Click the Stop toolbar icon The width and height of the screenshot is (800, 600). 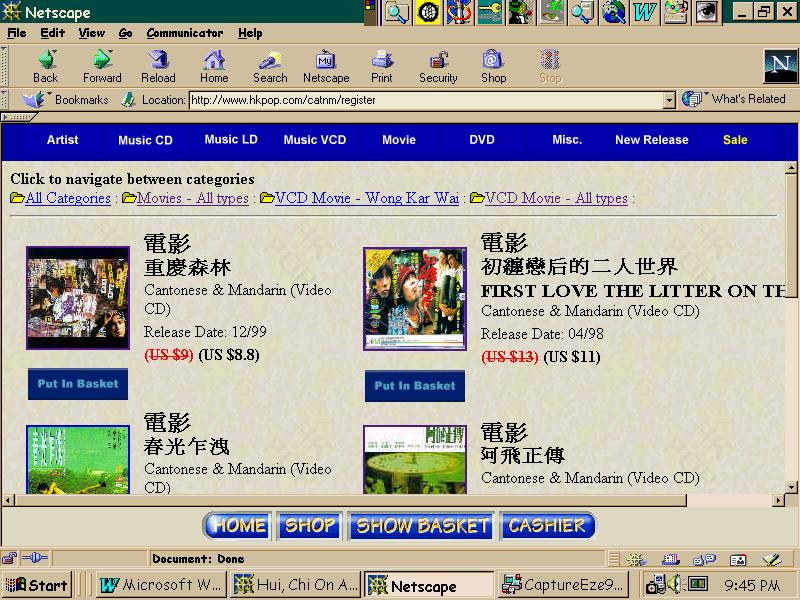coord(550,66)
